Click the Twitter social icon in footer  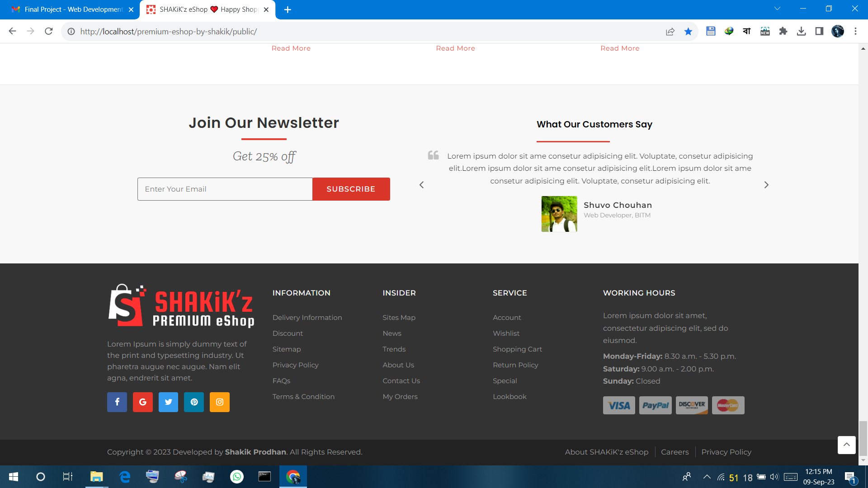point(168,402)
